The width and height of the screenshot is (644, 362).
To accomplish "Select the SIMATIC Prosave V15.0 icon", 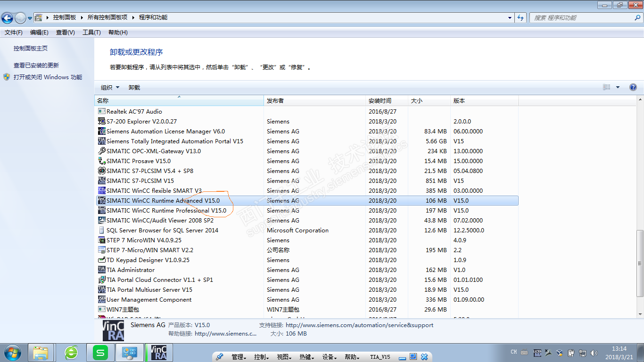I will pyautogui.click(x=101, y=161).
